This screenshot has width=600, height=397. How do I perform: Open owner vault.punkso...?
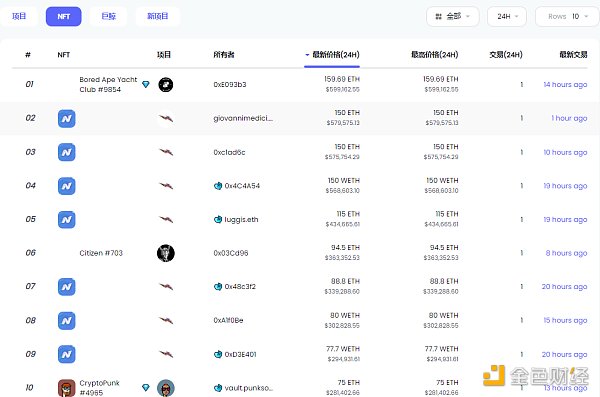[x=249, y=388]
